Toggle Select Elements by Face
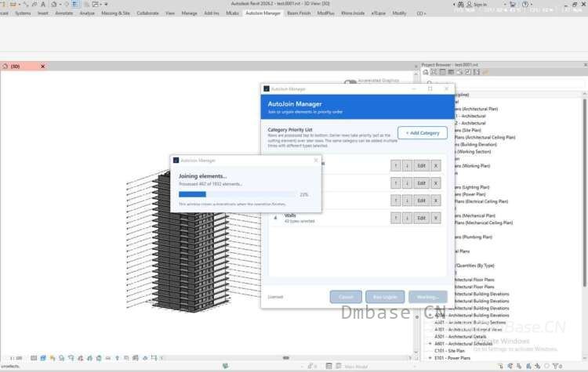The image size is (588, 372). pos(528,366)
